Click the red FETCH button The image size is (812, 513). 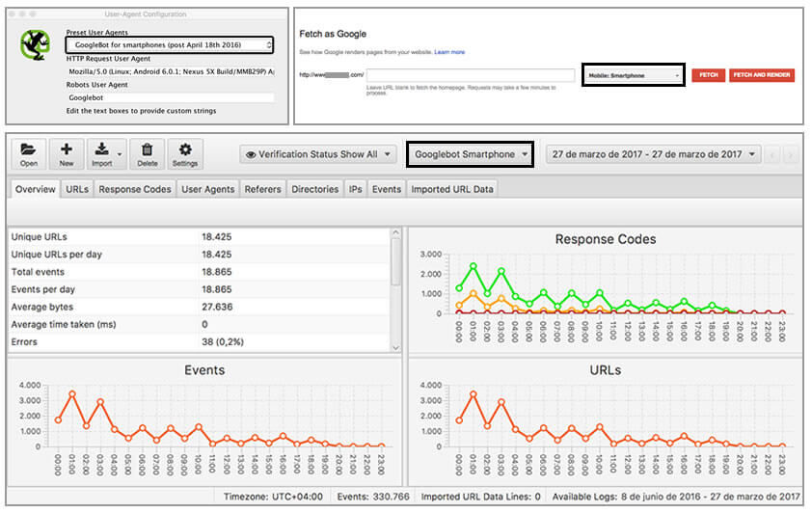click(x=709, y=75)
